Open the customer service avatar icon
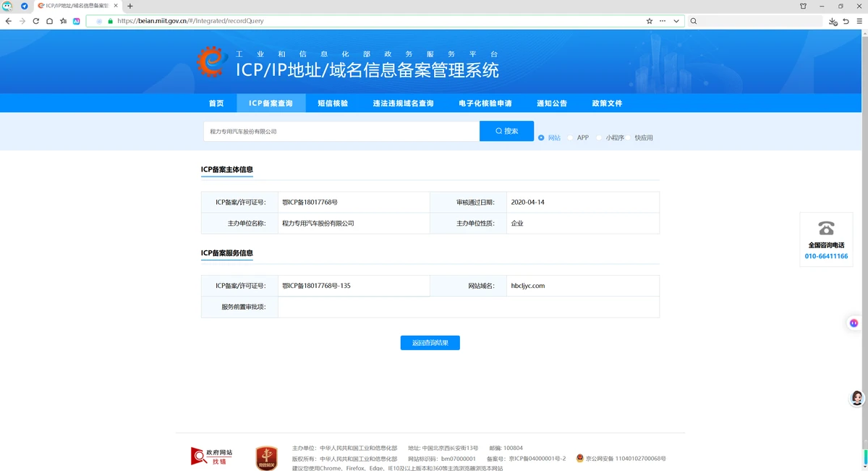The width and height of the screenshot is (868, 471). tap(857, 398)
